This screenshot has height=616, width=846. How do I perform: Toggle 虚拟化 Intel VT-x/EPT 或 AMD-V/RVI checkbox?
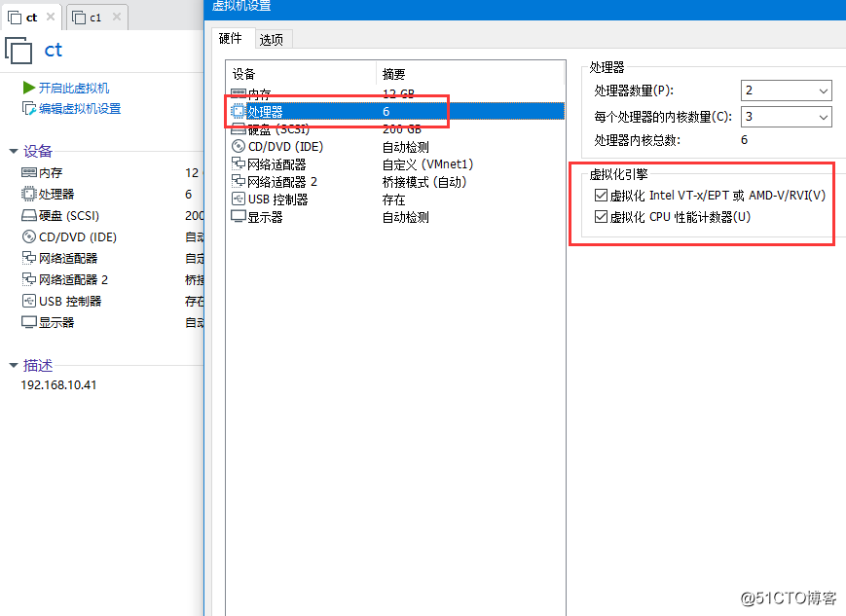(x=601, y=195)
